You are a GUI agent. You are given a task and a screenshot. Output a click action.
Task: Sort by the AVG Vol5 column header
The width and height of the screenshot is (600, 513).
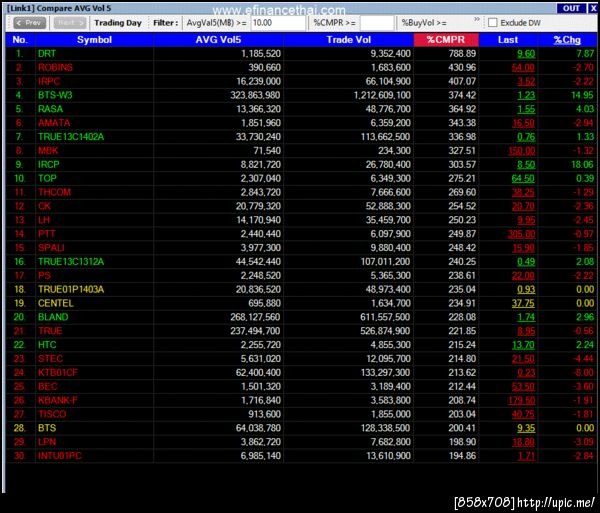[218, 40]
